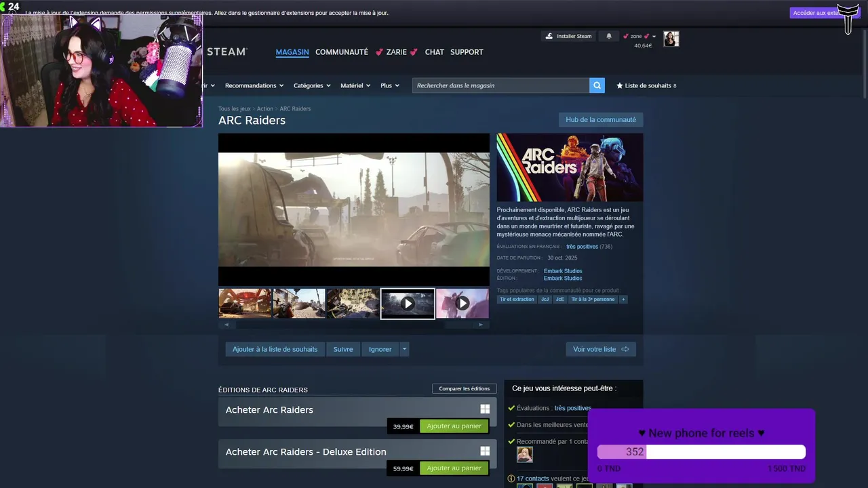Select Tir à la 3e personne tag
Viewport: 868px width, 488px height.
tap(593, 299)
